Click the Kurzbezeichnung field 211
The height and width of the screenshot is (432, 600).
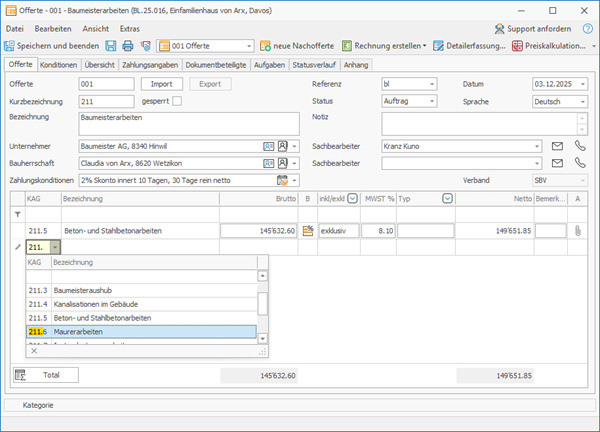106,102
